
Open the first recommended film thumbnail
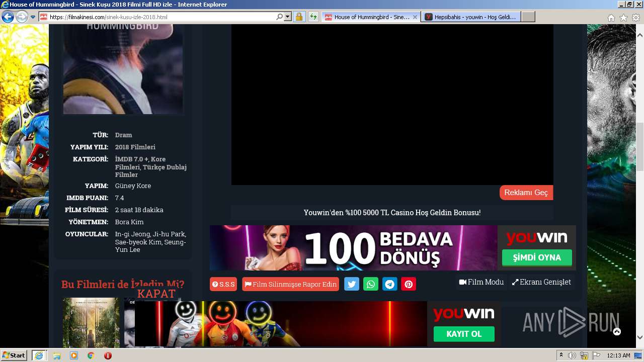pos(91,323)
